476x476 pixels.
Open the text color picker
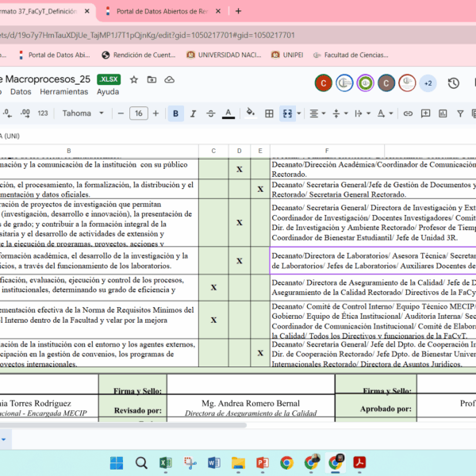click(228, 113)
